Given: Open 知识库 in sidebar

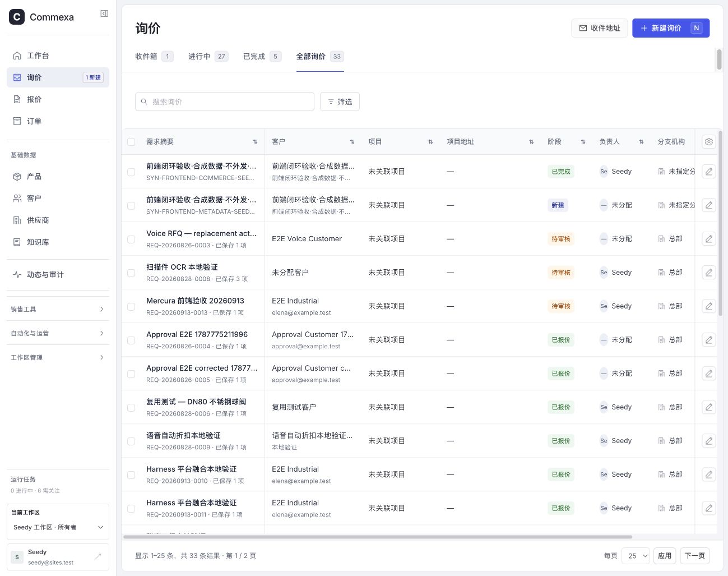Looking at the screenshot, I should coord(58,242).
